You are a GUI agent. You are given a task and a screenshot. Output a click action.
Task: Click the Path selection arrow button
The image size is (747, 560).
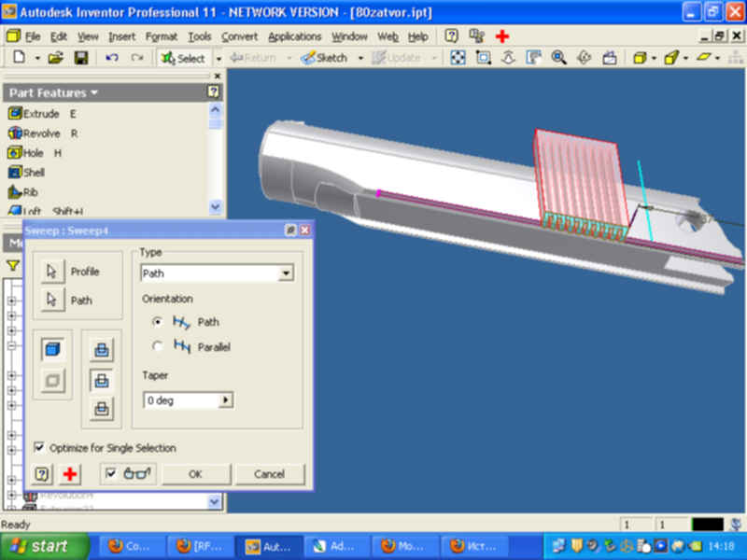tap(52, 301)
